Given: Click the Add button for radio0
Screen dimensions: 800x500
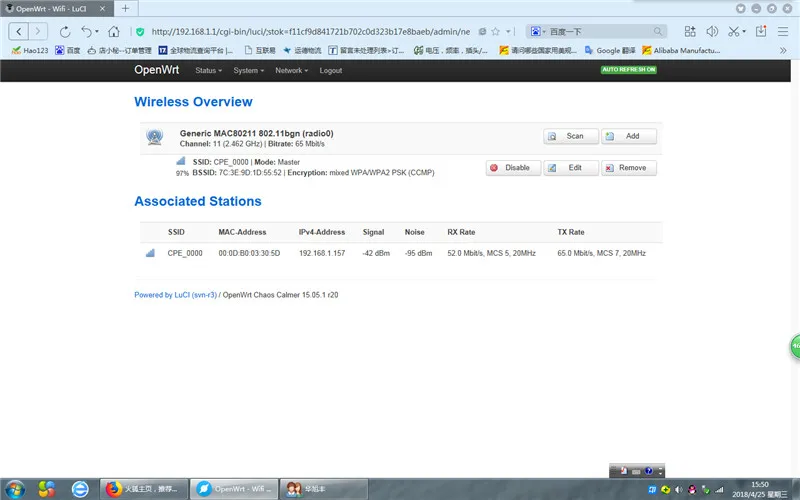Looking at the screenshot, I should tap(629, 136).
